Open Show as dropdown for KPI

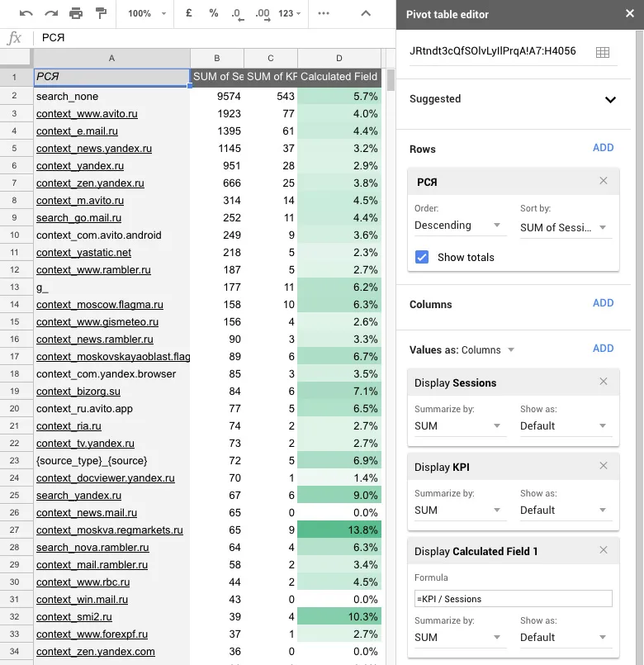(x=565, y=511)
